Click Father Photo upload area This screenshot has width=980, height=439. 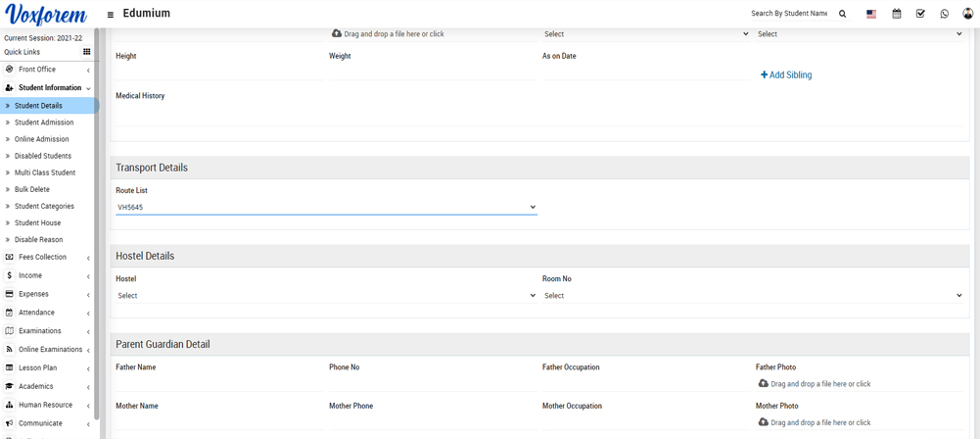click(x=815, y=384)
